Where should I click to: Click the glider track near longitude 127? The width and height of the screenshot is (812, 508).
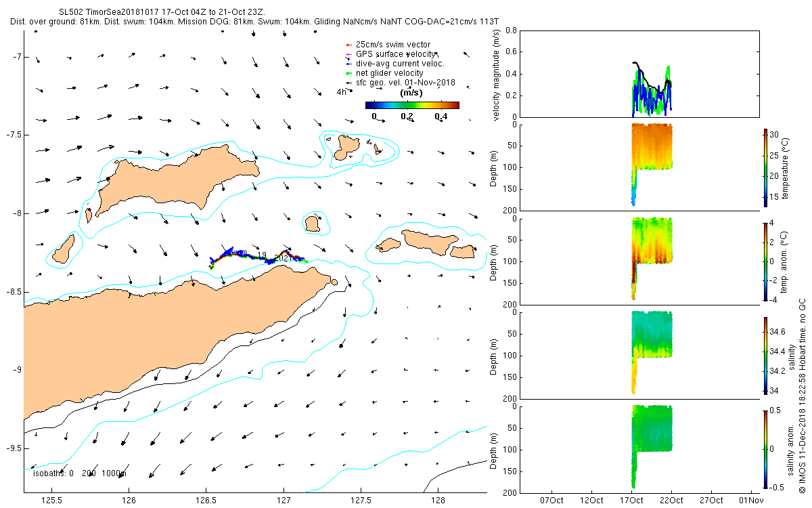[284, 253]
